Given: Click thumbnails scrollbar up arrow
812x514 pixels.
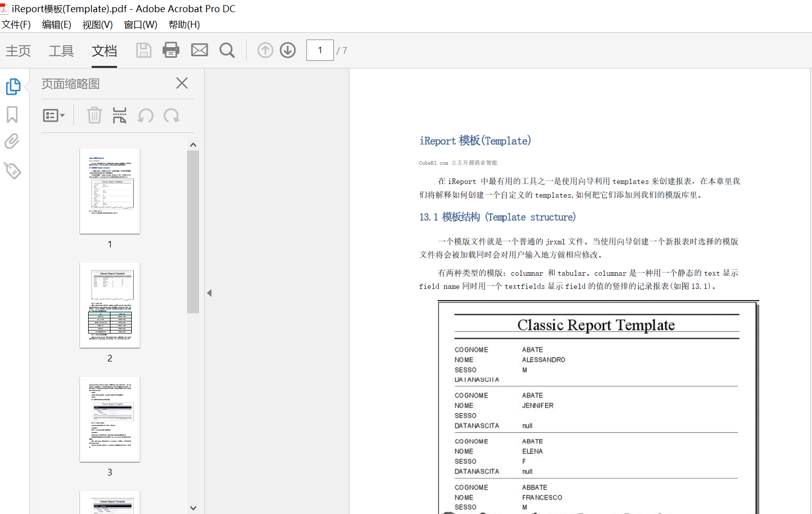Looking at the screenshot, I should pos(193,145).
